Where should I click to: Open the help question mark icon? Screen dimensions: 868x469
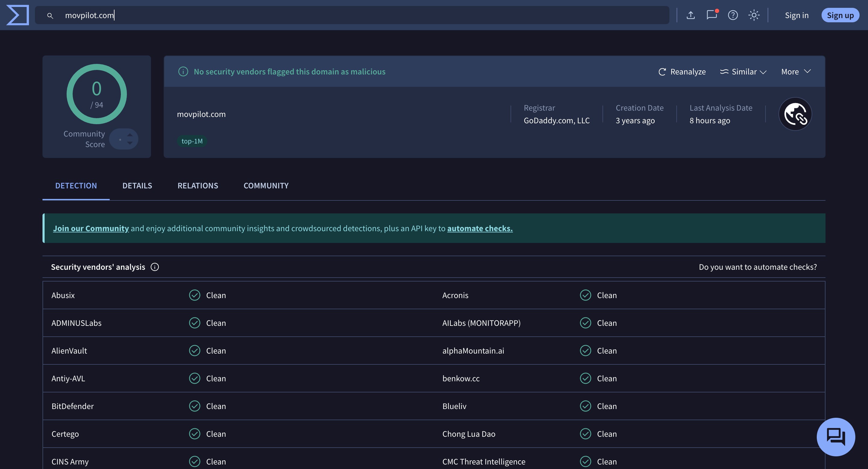[733, 15]
